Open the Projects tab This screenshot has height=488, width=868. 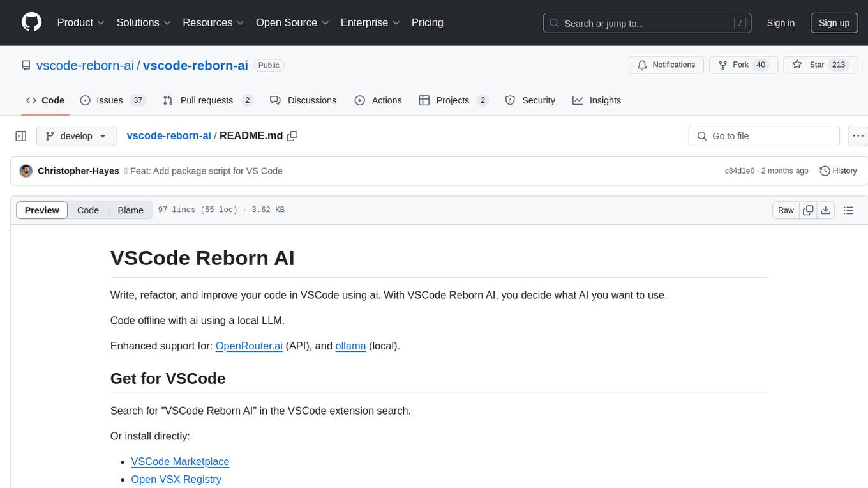tap(454, 100)
